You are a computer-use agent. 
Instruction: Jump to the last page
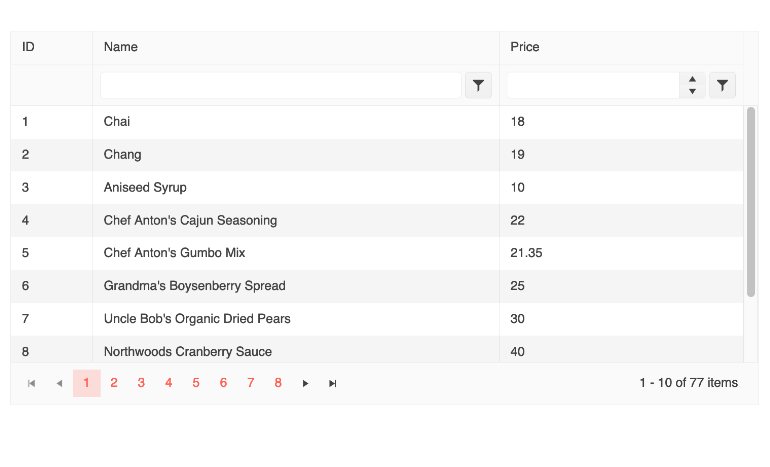[332, 383]
